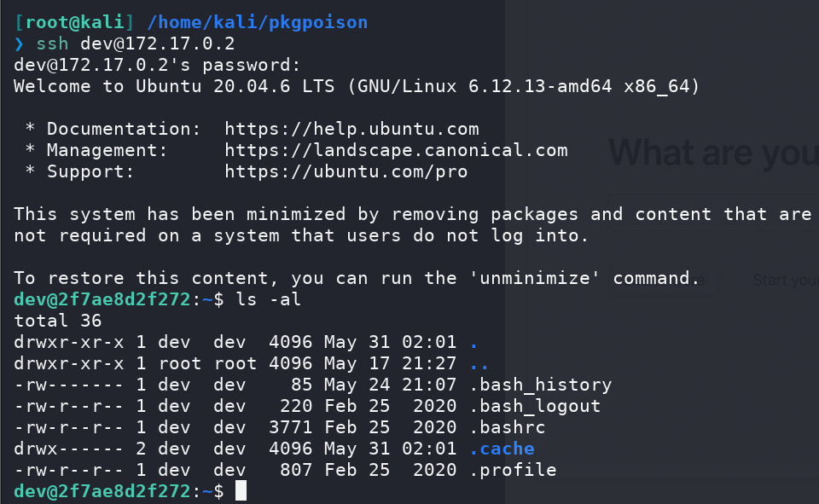This screenshot has width=819, height=504.
Task: Click the white block cursor at the prompt
Action: tap(241, 491)
